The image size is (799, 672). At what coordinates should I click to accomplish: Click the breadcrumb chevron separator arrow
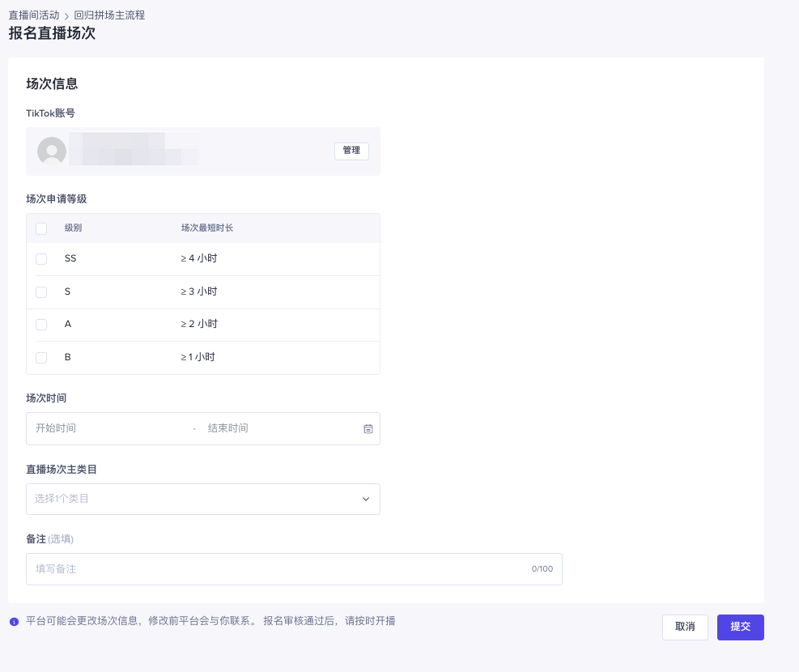point(66,15)
